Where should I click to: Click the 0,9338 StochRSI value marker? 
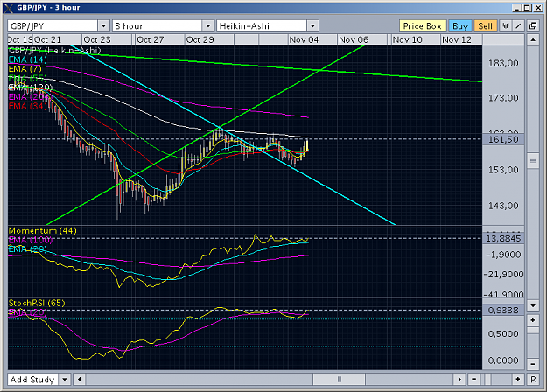tap(503, 310)
